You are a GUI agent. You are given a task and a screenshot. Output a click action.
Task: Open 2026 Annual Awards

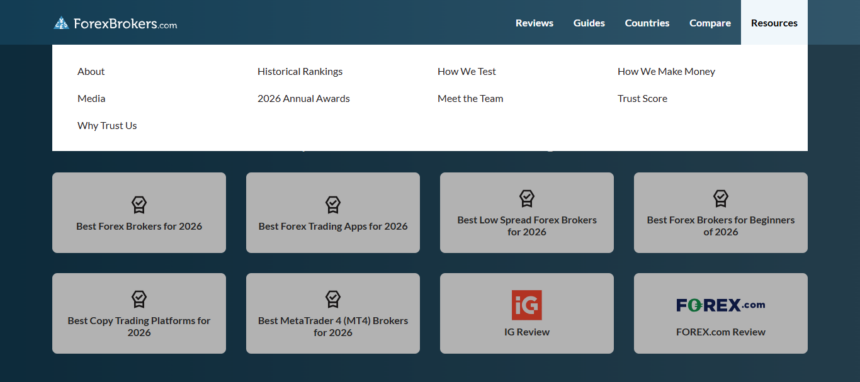click(303, 99)
